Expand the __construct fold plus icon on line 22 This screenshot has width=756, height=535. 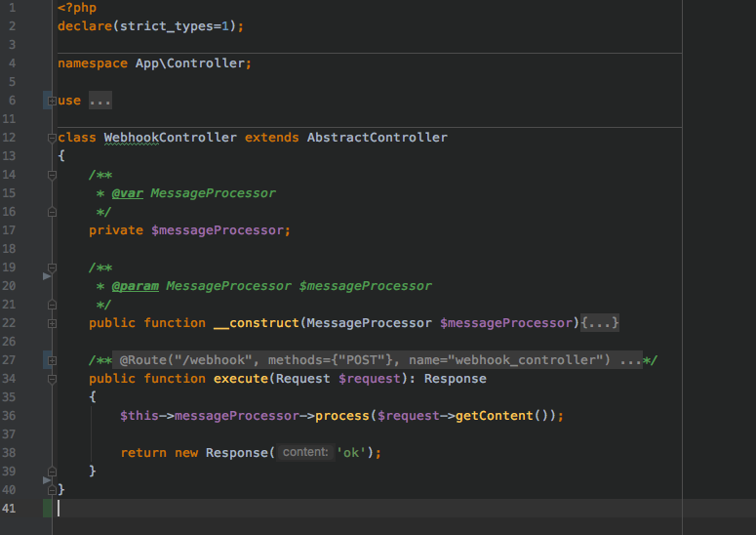(x=49, y=323)
